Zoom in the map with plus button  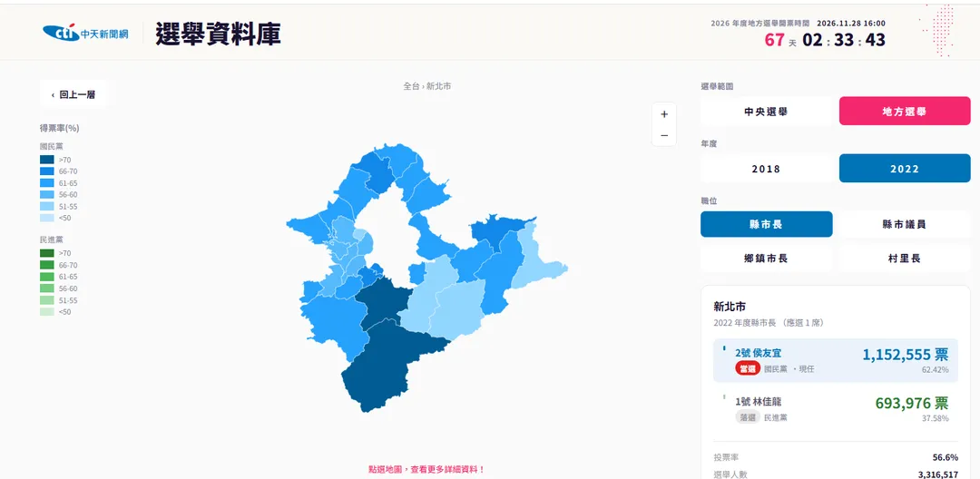[x=663, y=113]
